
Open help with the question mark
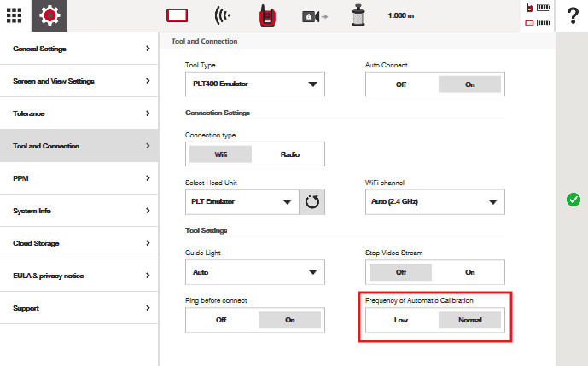coord(573,15)
